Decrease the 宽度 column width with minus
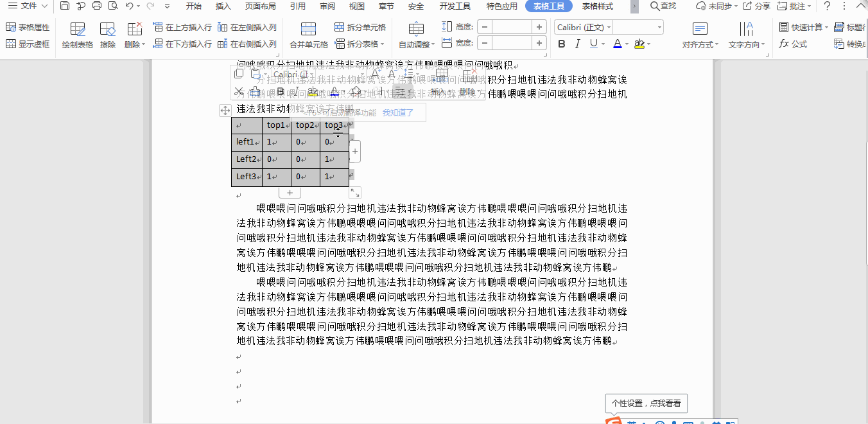The height and width of the screenshot is (424, 868). tap(485, 44)
